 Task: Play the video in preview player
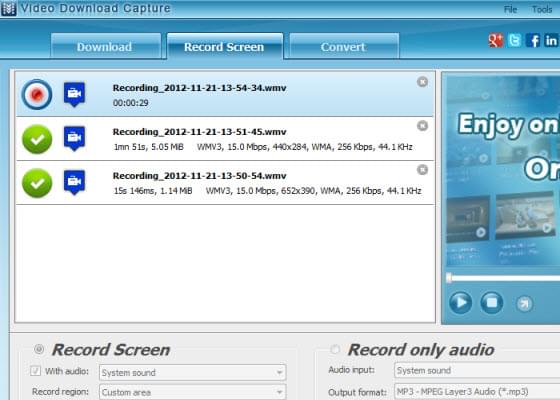[x=460, y=303]
